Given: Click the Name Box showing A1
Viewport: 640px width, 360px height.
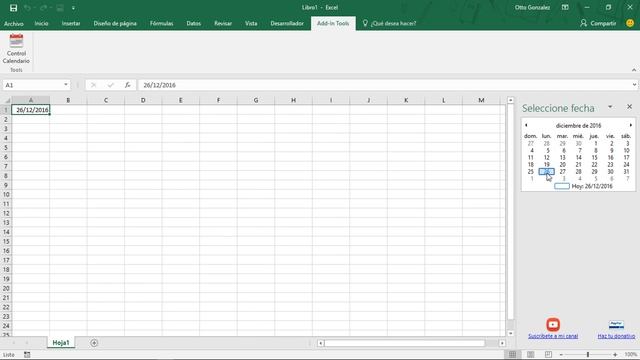Looking at the screenshot, I should [x=33, y=85].
